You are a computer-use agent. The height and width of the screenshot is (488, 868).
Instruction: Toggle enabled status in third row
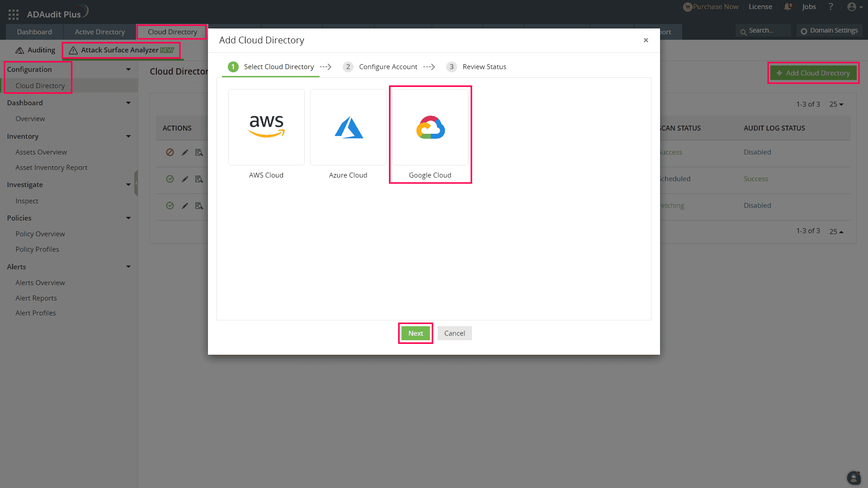point(170,206)
